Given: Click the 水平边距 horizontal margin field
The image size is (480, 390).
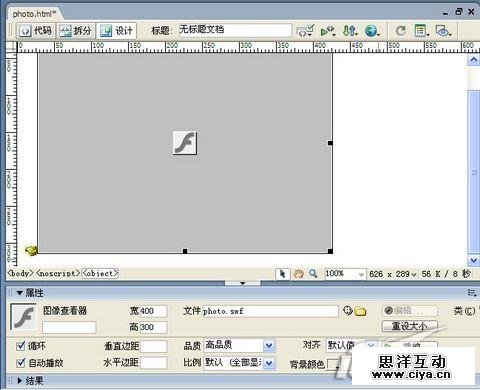Looking at the screenshot, I should tap(153, 362).
